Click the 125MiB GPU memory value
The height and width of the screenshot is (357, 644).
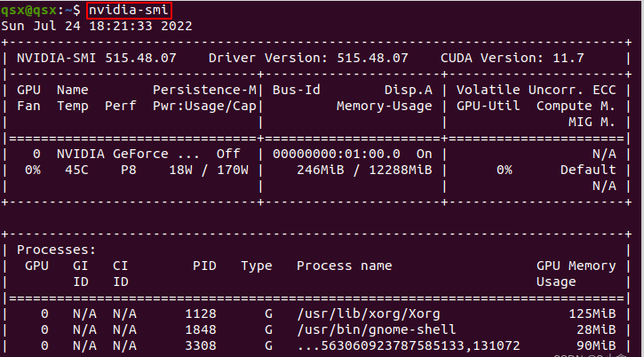pyautogui.click(x=593, y=313)
